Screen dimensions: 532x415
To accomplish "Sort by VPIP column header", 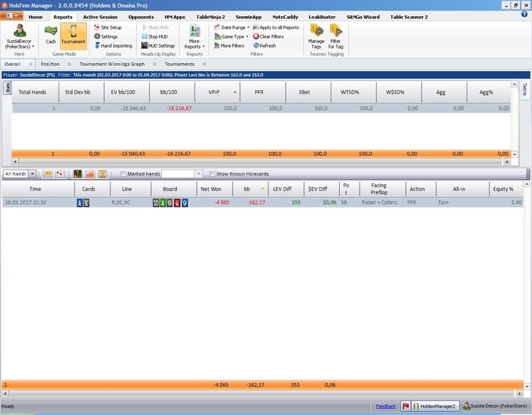I will pyautogui.click(x=217, y=92).
